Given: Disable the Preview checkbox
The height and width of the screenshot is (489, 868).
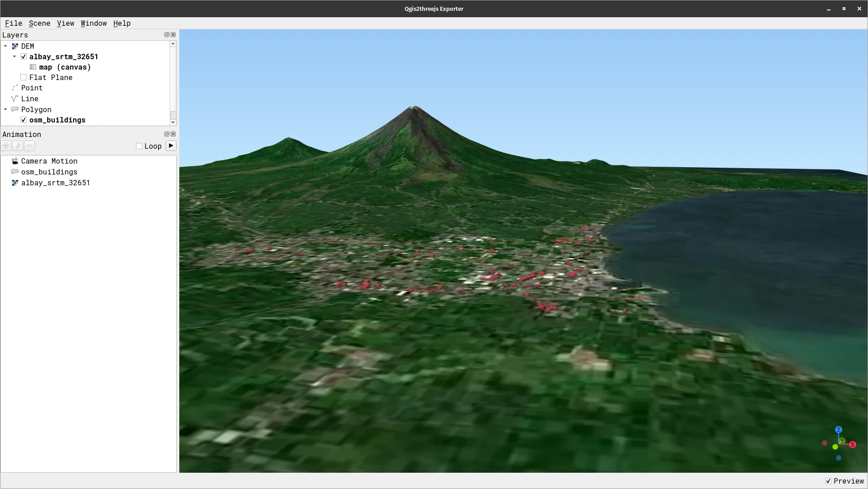Looking at the screenshot, I should [x=829, y=481].
